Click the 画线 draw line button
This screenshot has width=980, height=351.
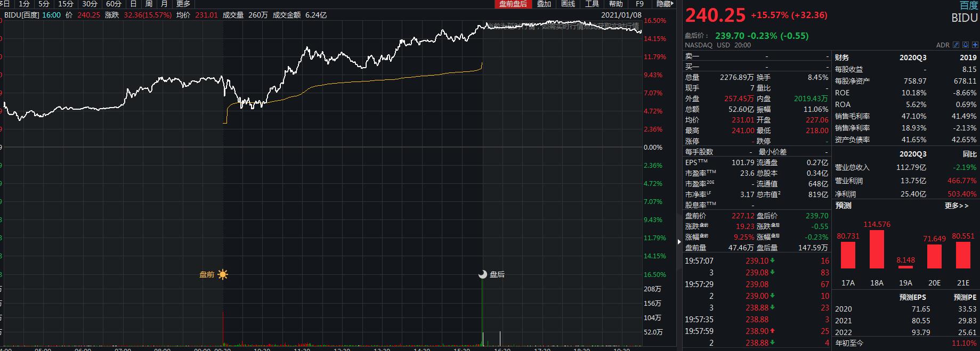568,4
